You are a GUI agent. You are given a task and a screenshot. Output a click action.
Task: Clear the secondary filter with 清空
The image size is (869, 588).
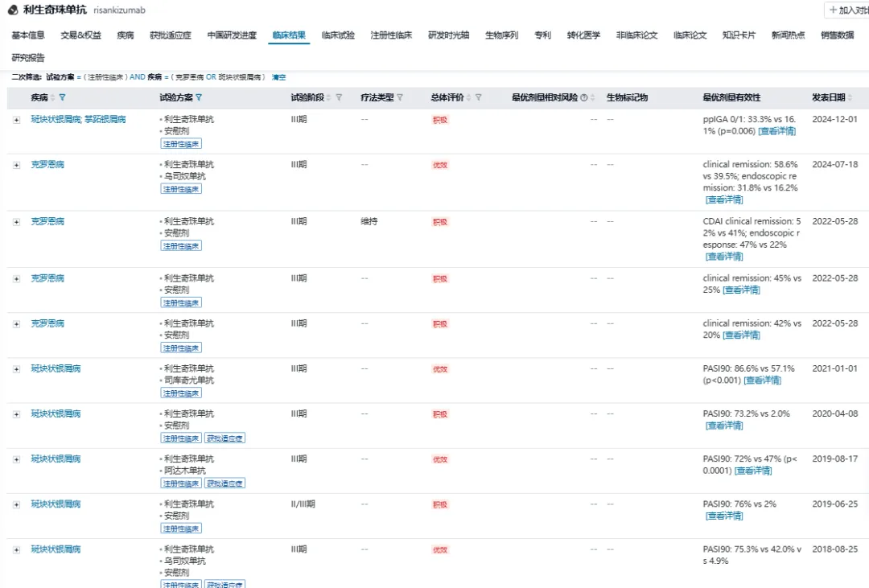(x=278, y=77)
